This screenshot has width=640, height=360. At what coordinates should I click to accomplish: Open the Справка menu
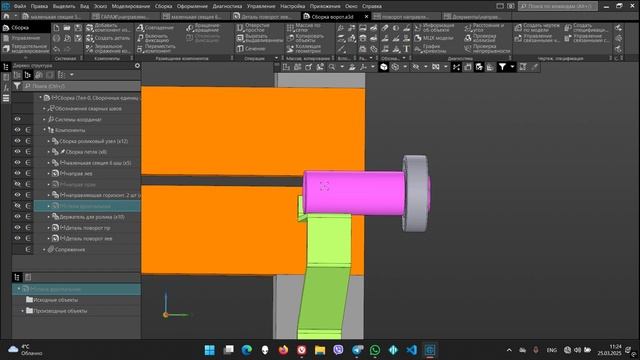click(372, 6)
